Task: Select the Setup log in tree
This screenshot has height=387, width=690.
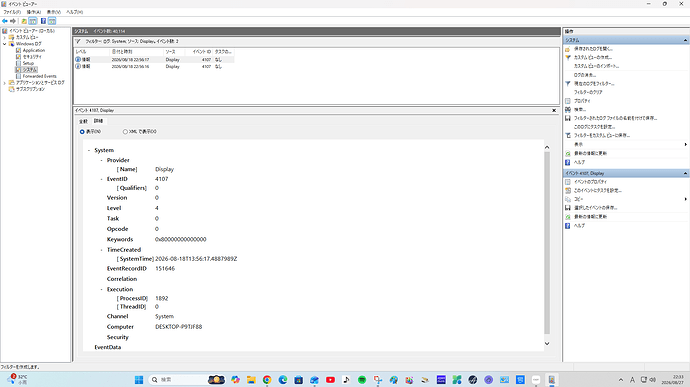Action: point(28,63)
